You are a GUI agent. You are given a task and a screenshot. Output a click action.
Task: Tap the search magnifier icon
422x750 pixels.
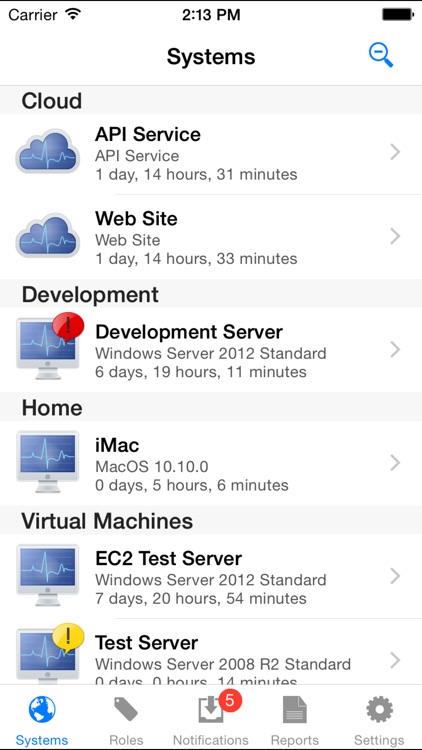click(x=381, y=55)
